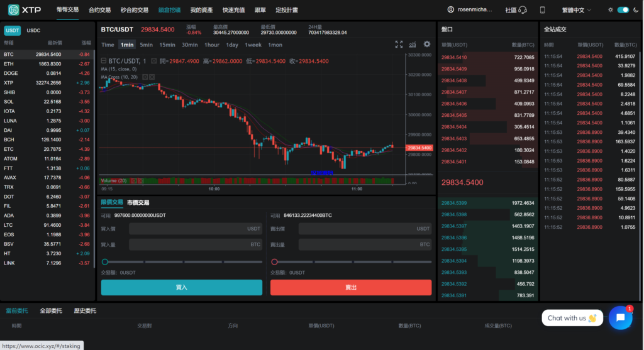The image size is (644, 350).
Task: Open the chart indicators icon
Action: (x=413, y=45)
